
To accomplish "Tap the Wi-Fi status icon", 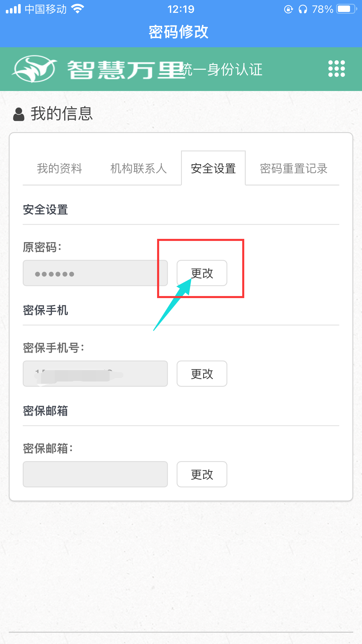I will (x=78, y=9).
